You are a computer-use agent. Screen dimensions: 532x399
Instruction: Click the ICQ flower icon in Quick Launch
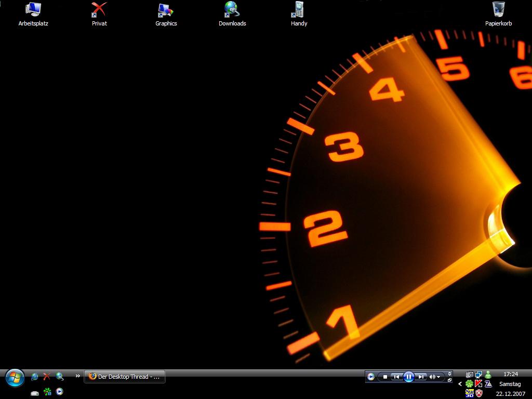point(47,392)
